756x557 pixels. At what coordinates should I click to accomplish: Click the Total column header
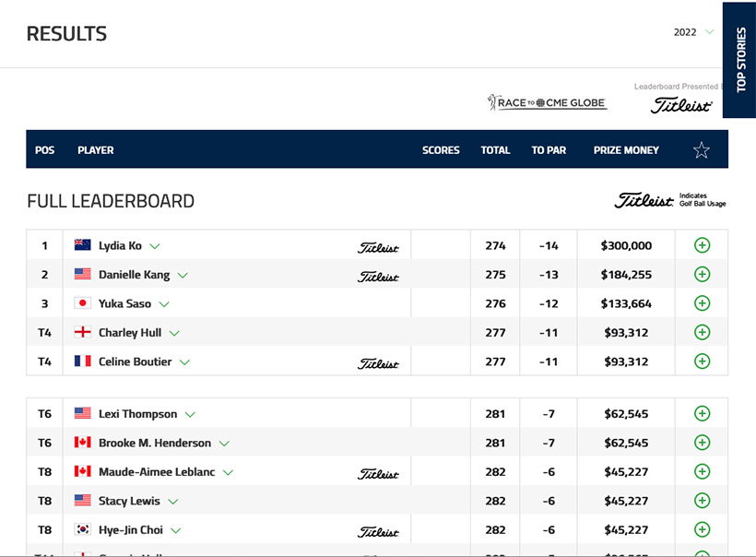point(495,150)
